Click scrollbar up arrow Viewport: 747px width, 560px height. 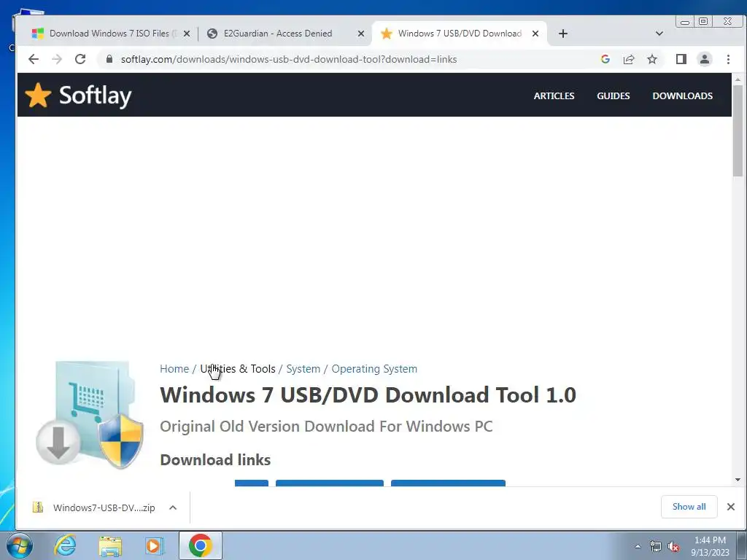738,79
